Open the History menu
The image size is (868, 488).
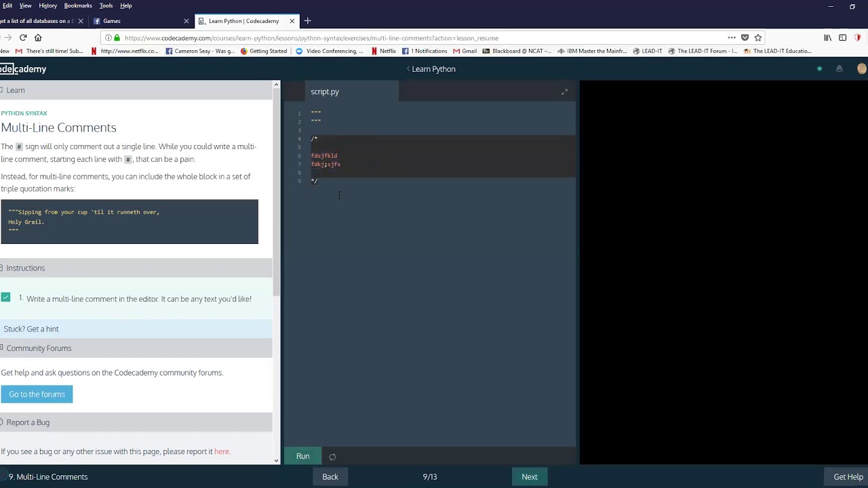[x=47, y=5]
